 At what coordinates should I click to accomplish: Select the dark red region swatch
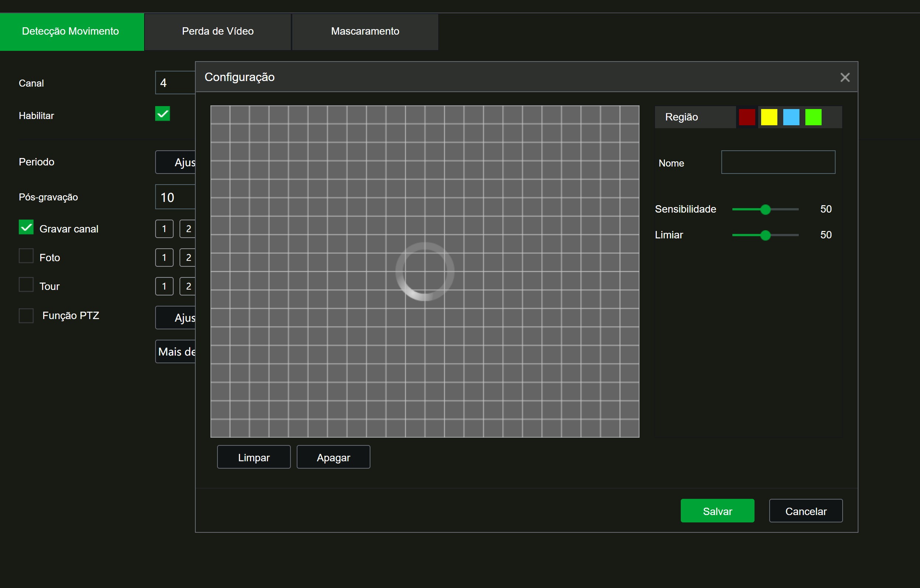click(x=746, y=117)
